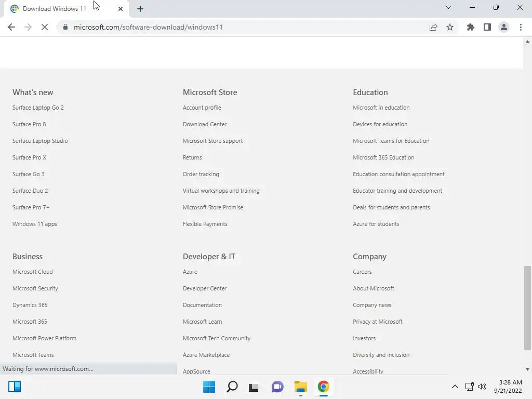Open Careers link
The width and height of the screenshot is (532, 399).
pos(362,272)
